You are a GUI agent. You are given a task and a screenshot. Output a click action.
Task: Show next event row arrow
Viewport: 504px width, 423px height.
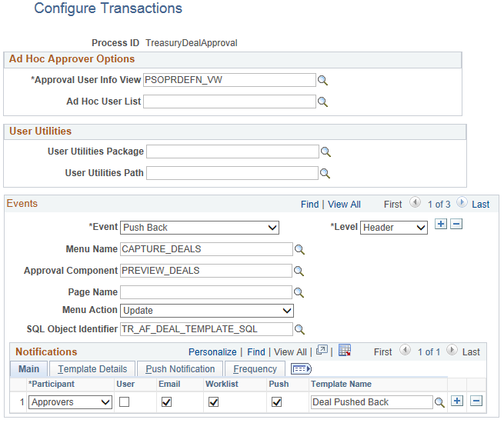pyautogui.click(x=462, y=202)
